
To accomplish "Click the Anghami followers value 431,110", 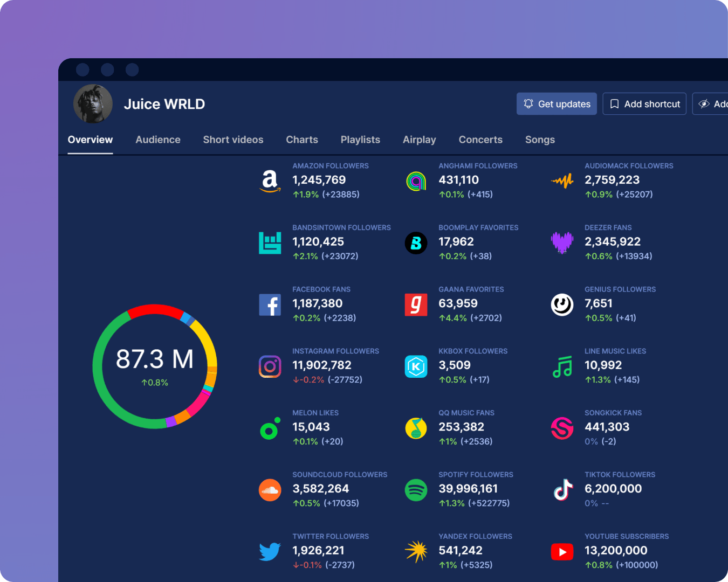I will [459, 180].
